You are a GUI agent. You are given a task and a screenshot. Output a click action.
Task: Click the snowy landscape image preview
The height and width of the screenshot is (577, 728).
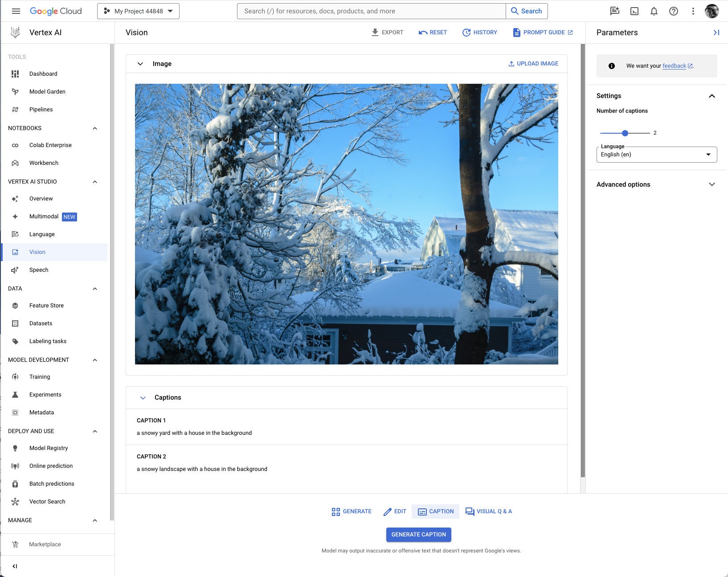[346, 224]
